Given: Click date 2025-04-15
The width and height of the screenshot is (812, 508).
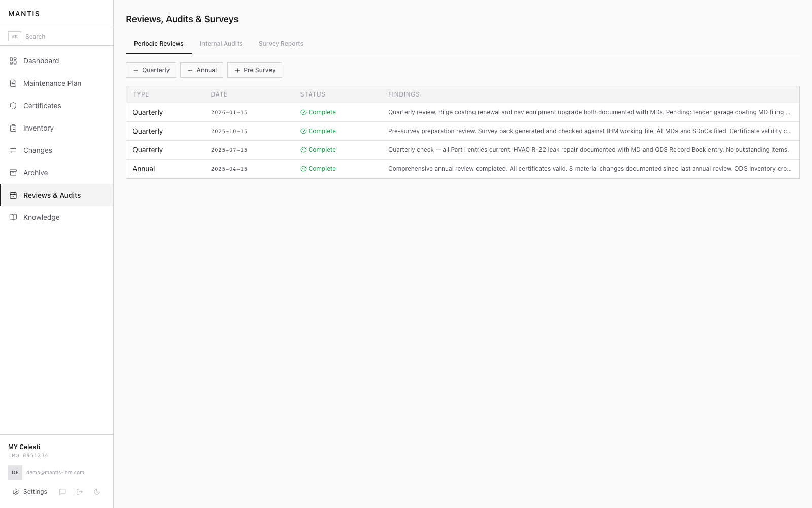Looking at the screenshot, I should click(x=229, y=169).
